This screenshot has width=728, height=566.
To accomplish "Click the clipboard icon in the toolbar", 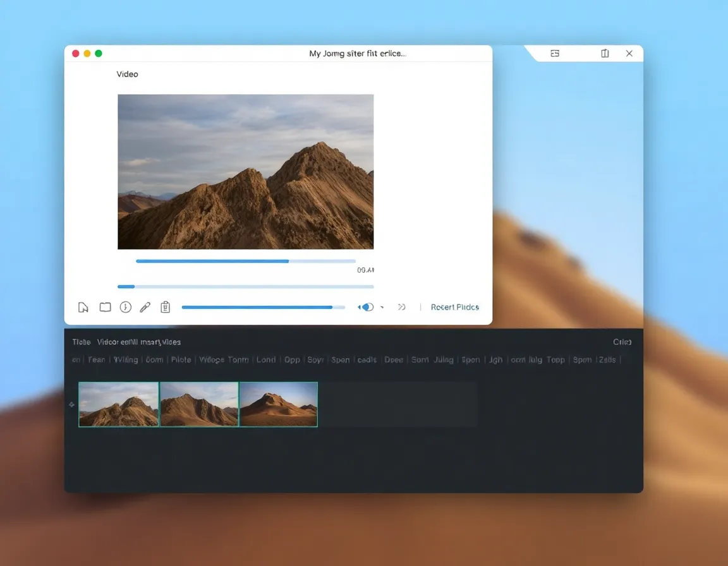I will click(166, 307).
